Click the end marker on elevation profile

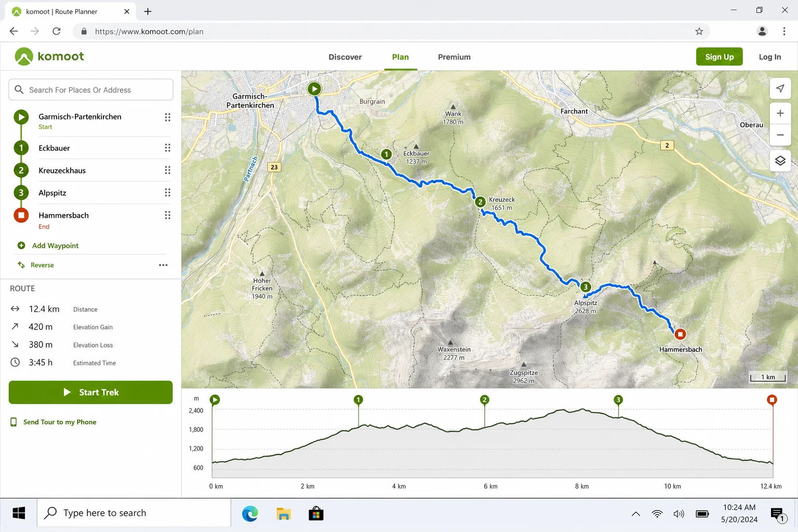[x=772, y=400]
